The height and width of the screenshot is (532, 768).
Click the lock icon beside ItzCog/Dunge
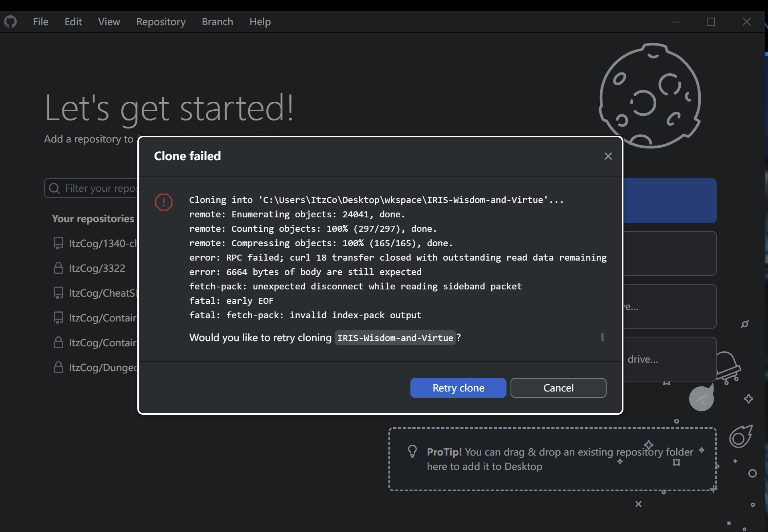click(x=58, y=367)
